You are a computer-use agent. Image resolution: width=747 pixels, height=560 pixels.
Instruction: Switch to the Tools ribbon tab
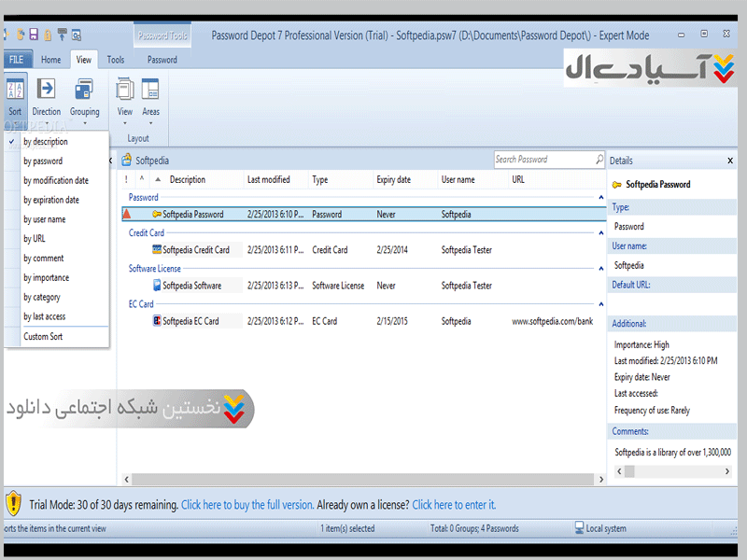click(116, 60)
